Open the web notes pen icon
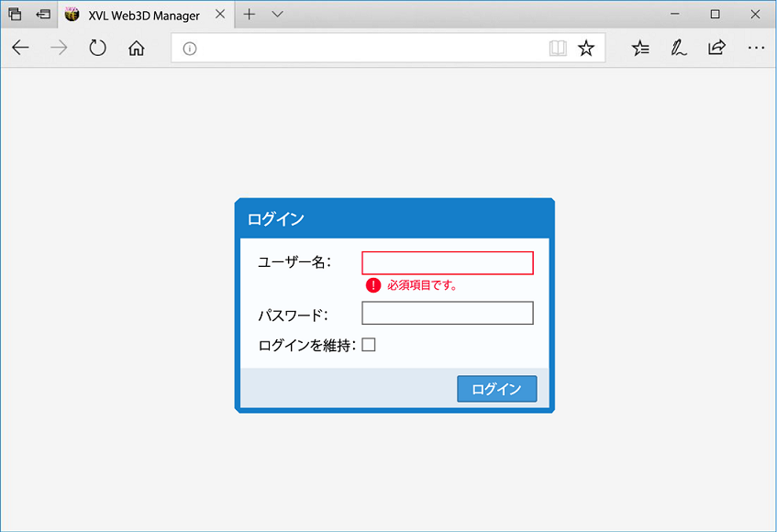This screenshot has width=777, height=532. pyautogui.click(x=679, y=48)
